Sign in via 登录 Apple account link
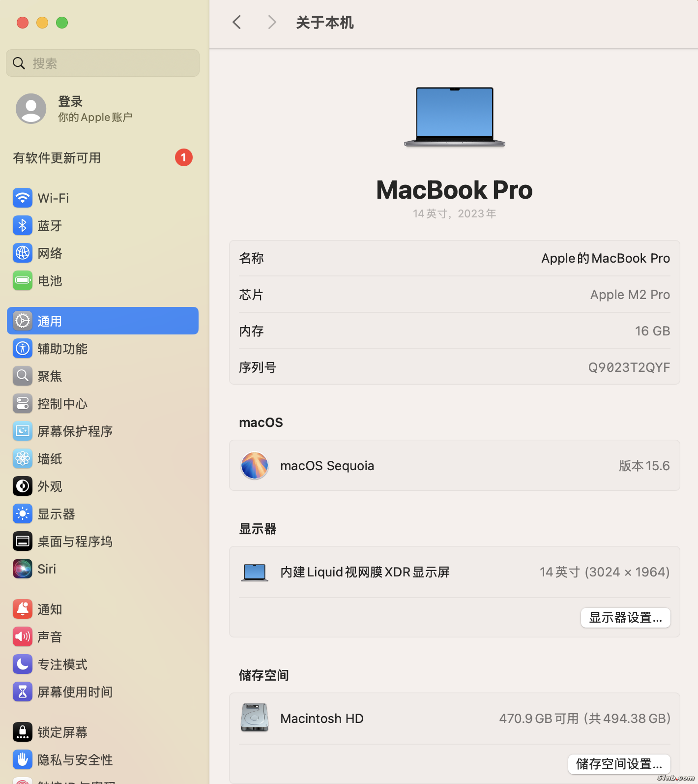This screenshot has height=784, width=698. [95, 109]
